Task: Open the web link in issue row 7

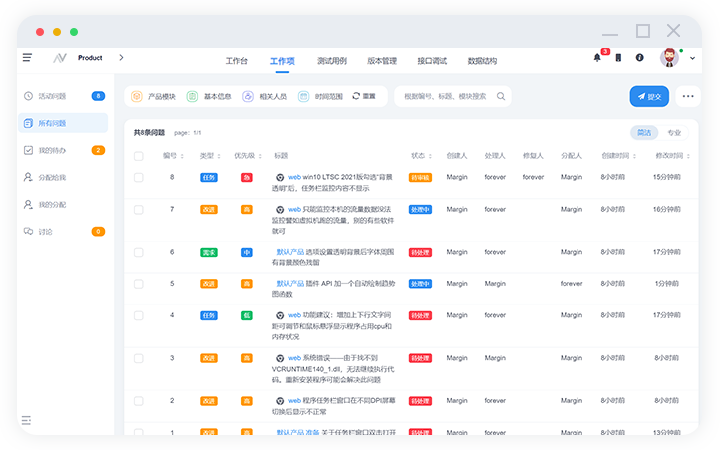Action: pyautogui.click(x=295, y=209)
